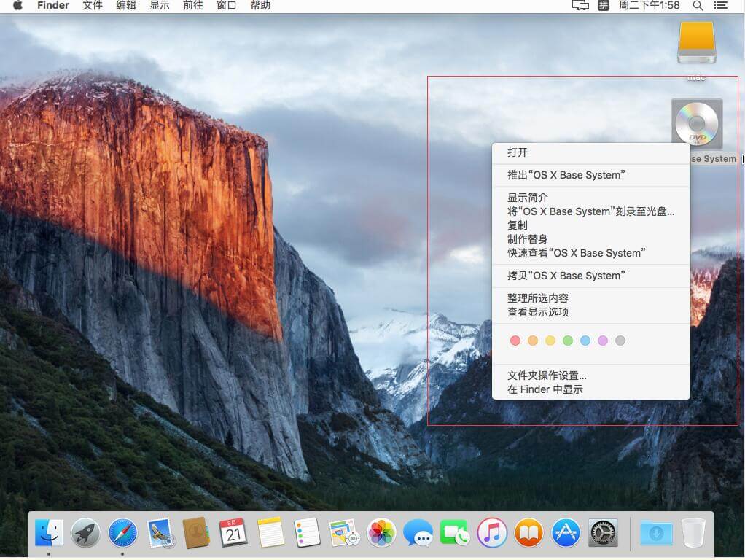Choose 在 Finder 中显示
745x560 pixels.
pyautogui.click(x=591, y=390)
